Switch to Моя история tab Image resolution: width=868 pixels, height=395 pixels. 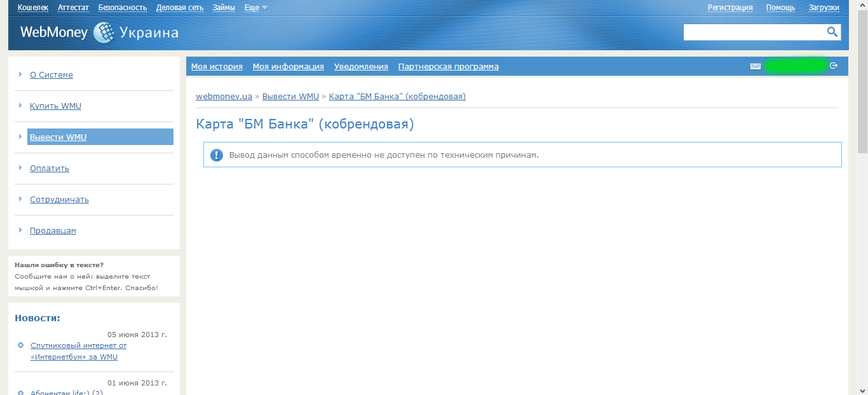coord(217,66)
